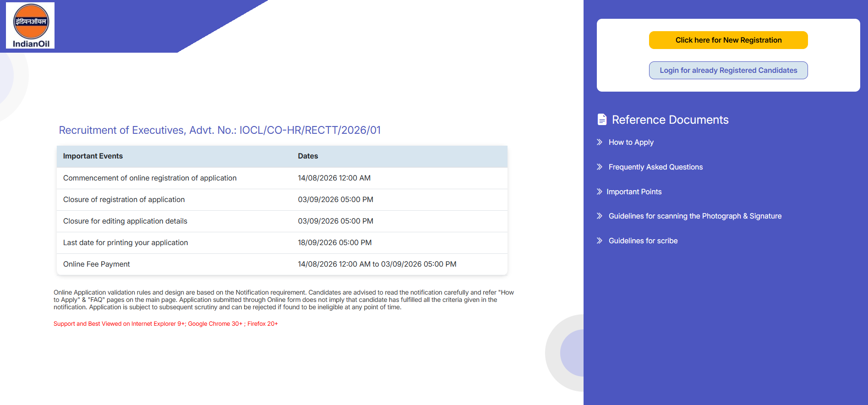Click the Important Events column header
Image resolution: width=868 pixels, height=405 pixels.
click(93, 156)
